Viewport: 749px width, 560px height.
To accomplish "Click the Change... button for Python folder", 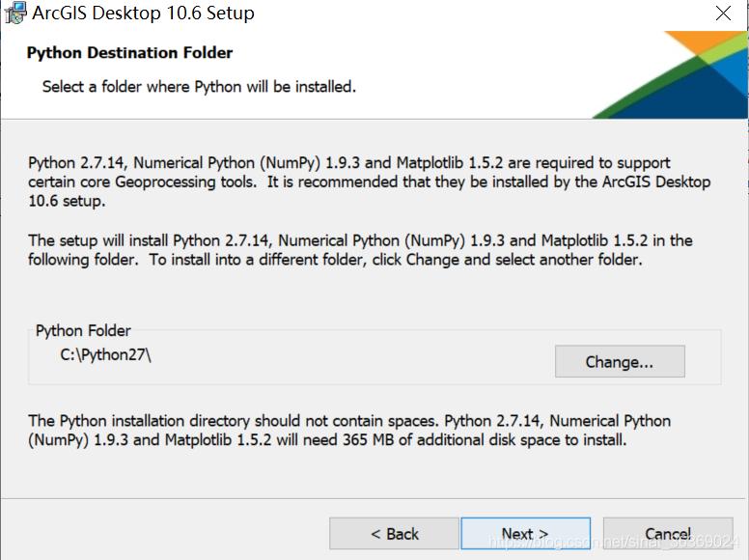I will point(620,361).
